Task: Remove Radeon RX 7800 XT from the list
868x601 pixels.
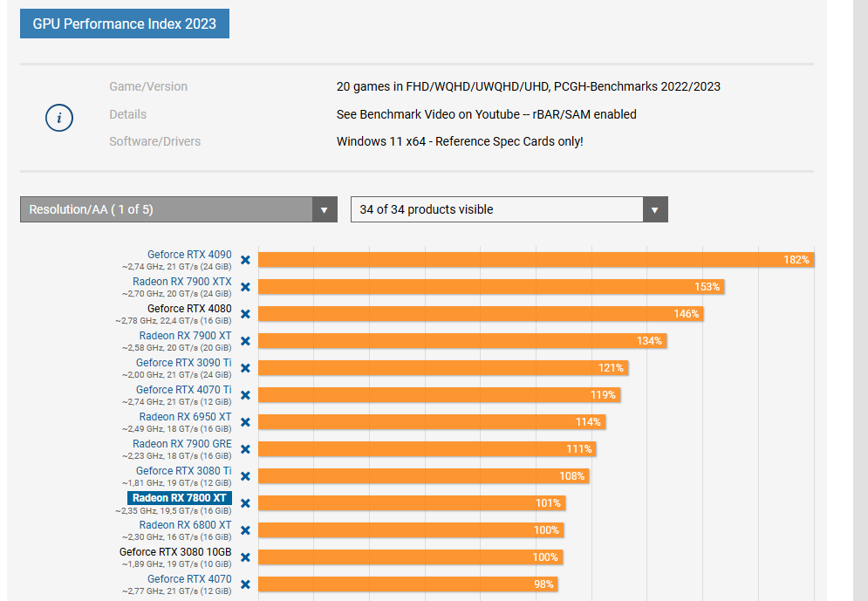Action: click(245, 503)
